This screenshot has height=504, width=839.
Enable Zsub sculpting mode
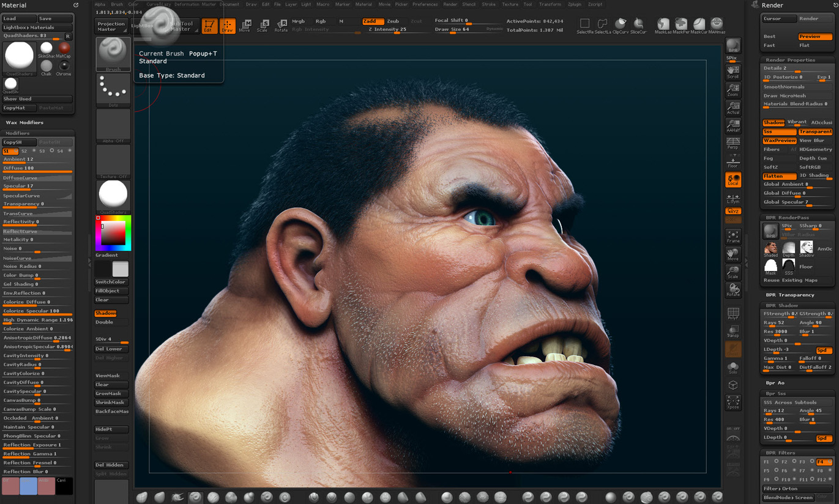[393, 21]
